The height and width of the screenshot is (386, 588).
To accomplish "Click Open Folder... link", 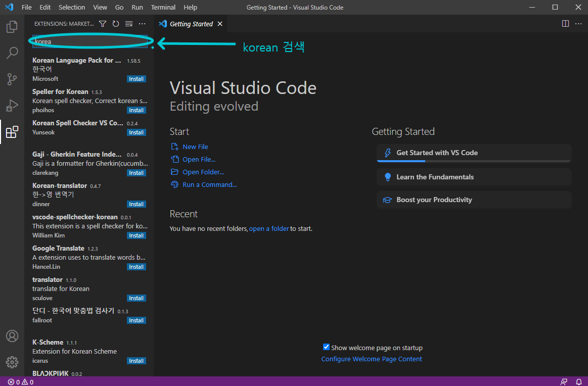I will click(x=203, y=172).
